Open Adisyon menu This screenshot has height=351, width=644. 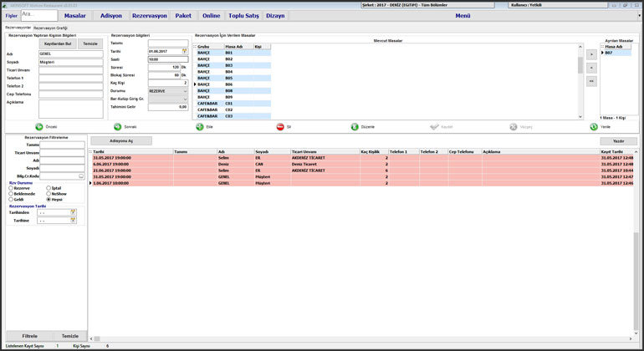[111, 16]
